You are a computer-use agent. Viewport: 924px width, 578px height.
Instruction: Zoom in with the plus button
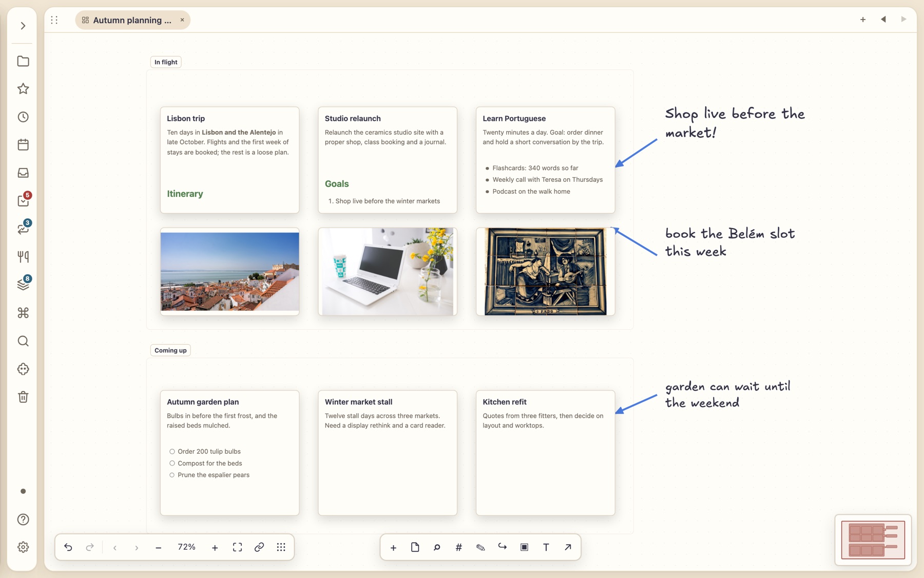coord(215,548)
